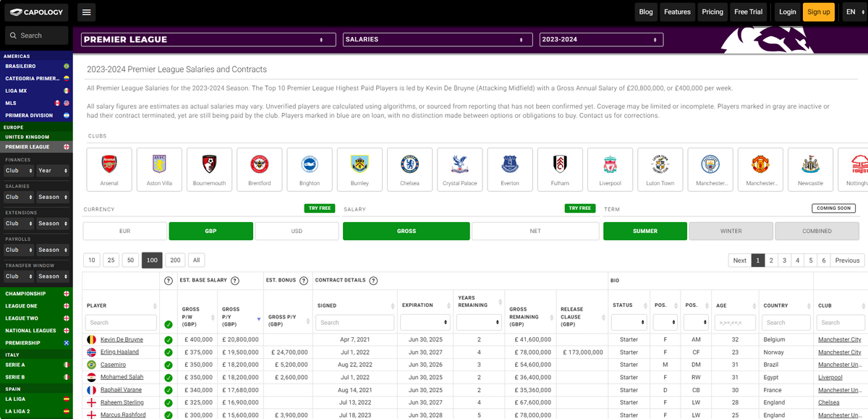Sort by Gross P/Y column arrow
The width and height of the screenshot is (868, 419).
pyautogui.click(x=259, y=318)
